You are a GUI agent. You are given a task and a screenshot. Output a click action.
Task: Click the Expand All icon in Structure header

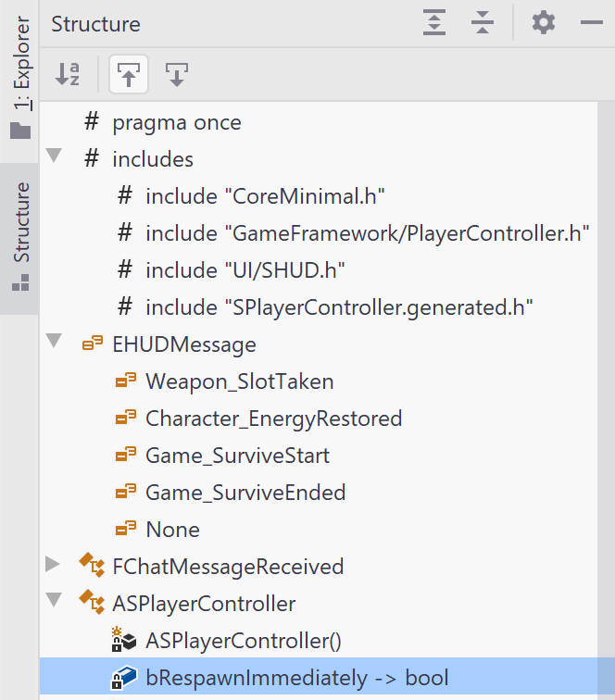(x=434, y=24)
